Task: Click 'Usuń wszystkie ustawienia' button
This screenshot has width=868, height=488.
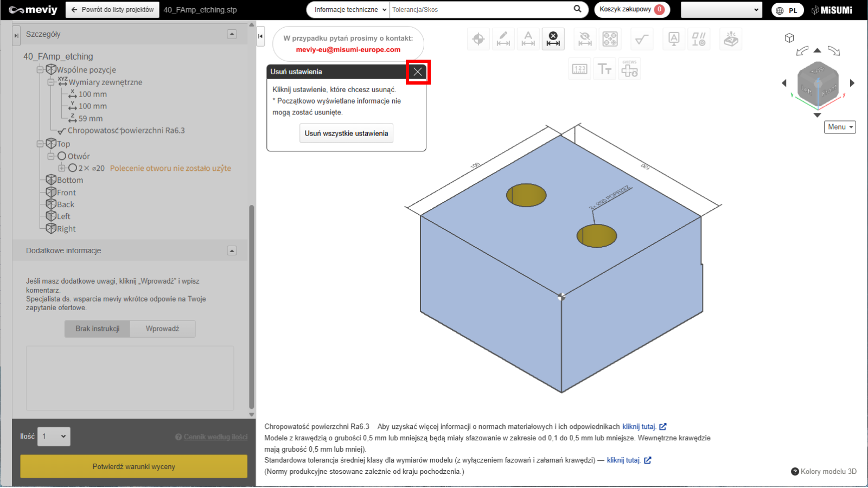Action: (346, 133)
